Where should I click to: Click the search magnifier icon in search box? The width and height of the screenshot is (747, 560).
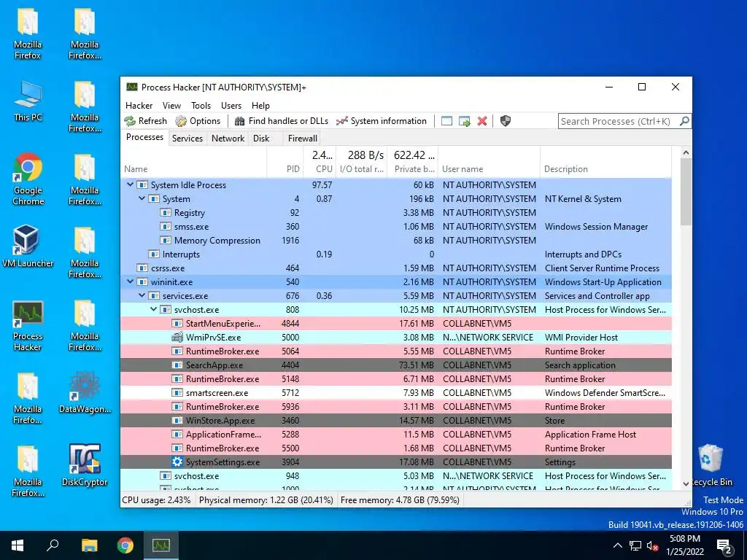point(684,121)
